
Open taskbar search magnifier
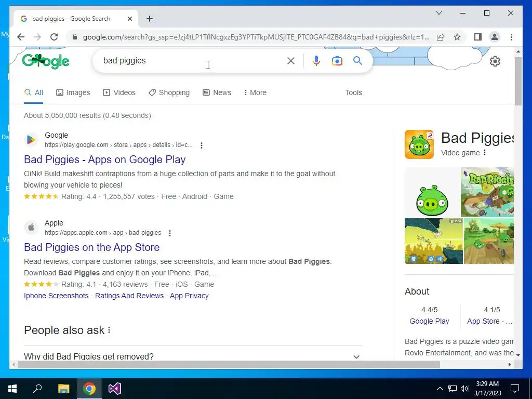37,389
